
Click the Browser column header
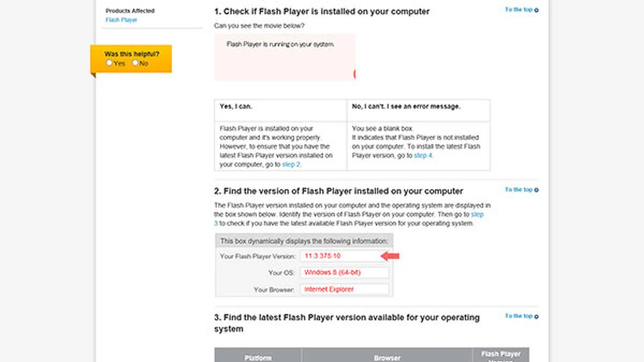coord(387,358)
